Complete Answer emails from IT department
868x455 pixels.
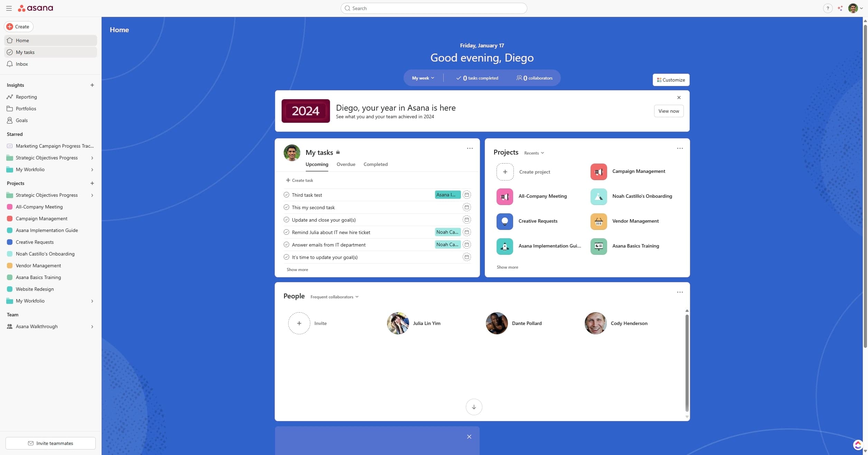(286, 244)
